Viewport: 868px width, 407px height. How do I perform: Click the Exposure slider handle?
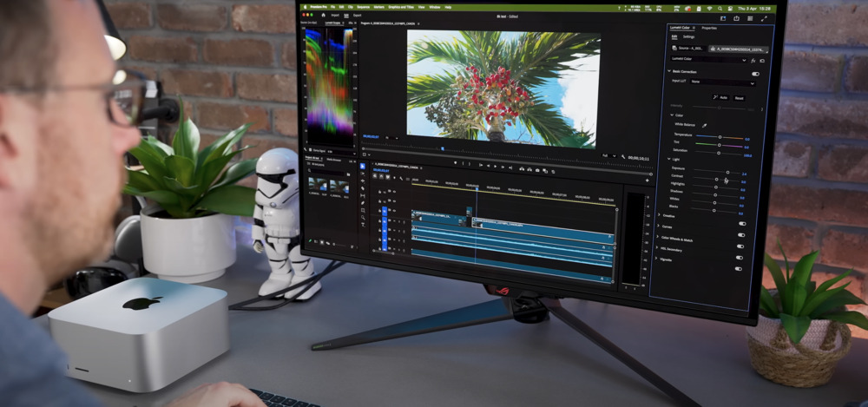(727, 173)
